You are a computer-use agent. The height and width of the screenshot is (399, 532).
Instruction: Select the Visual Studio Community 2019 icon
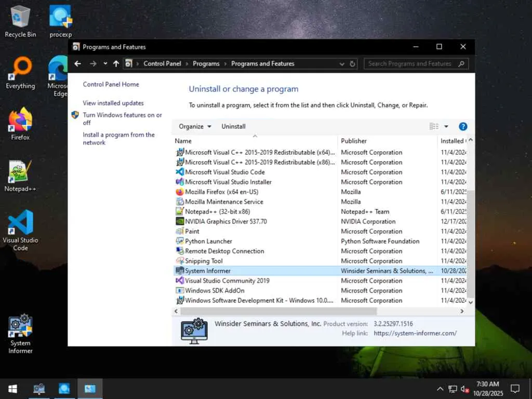tap(179, 281)
